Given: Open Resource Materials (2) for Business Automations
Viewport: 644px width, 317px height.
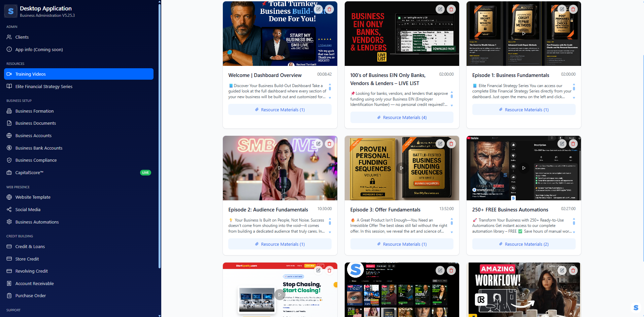Looking at the screenshot, I should 523,244.
